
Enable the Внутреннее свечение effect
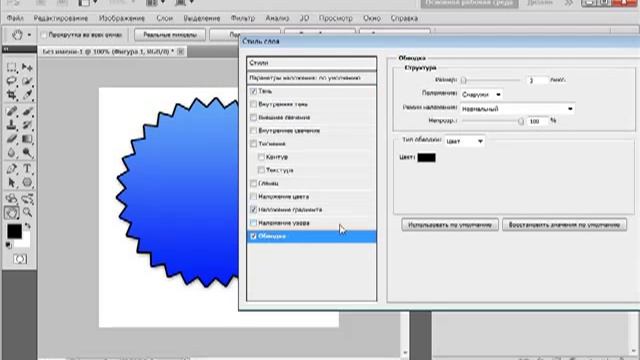click(253, 131)
